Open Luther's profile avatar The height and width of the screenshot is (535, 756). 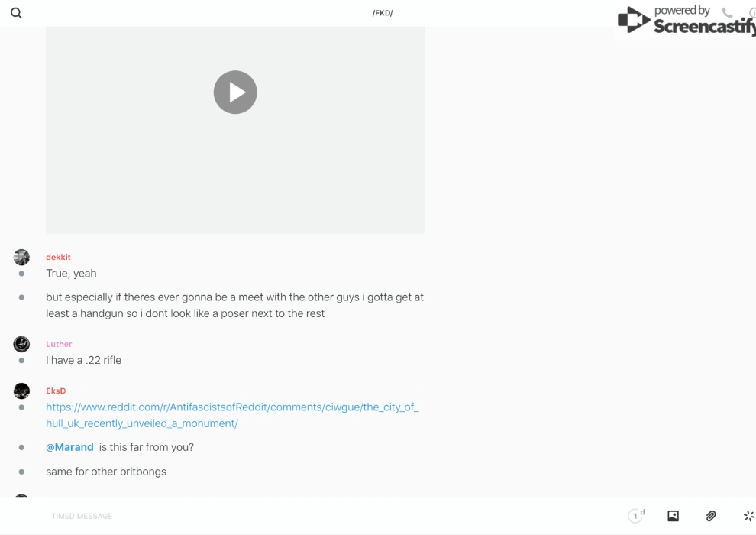click(21, 344)
